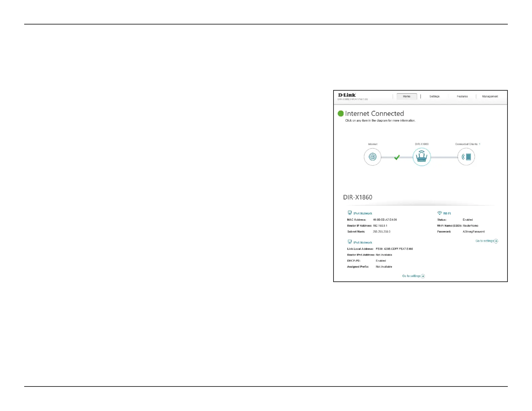This screenshot has height=411, width=532.
Task: Open the Management menu
Action: (490, 96)
